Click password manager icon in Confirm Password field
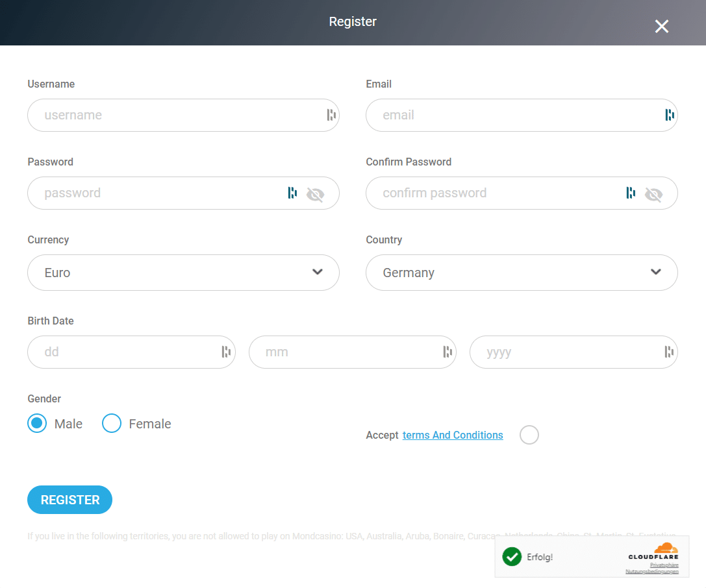Screen dimensions: 706x588 point(631,193)
